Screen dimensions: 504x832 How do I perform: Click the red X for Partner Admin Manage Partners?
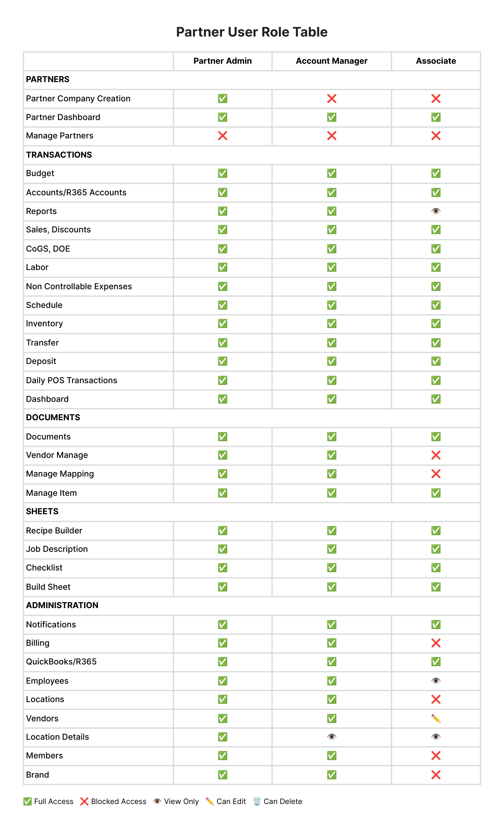click(222, 136)
